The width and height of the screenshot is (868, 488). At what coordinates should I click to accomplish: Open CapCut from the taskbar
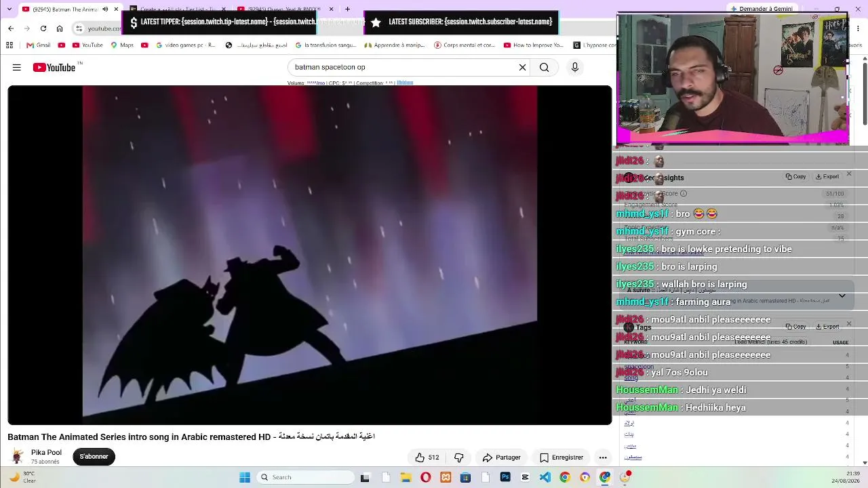pos(525,477)
